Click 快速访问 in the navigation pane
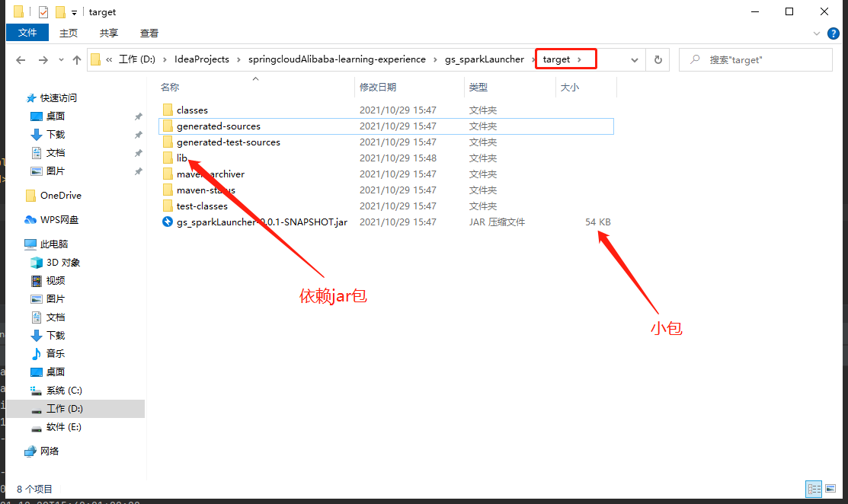848x504 pixels. pyautogui.click(x=59, y=97)
